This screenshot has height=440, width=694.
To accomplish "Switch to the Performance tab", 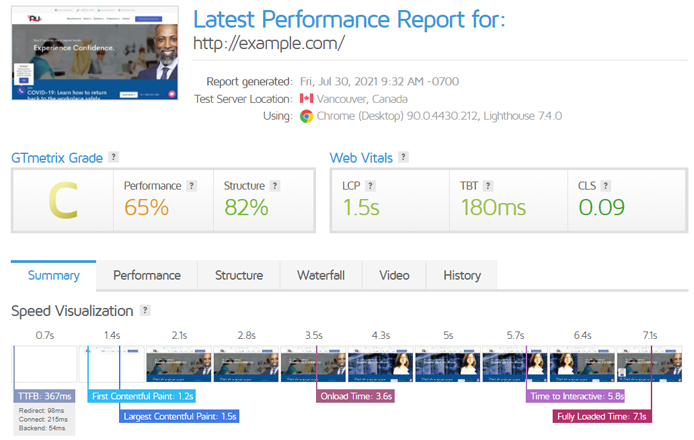I will click(147, 275).
